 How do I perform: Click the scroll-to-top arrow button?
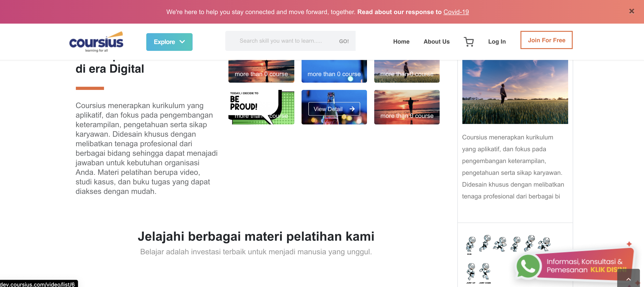[628, 279]
